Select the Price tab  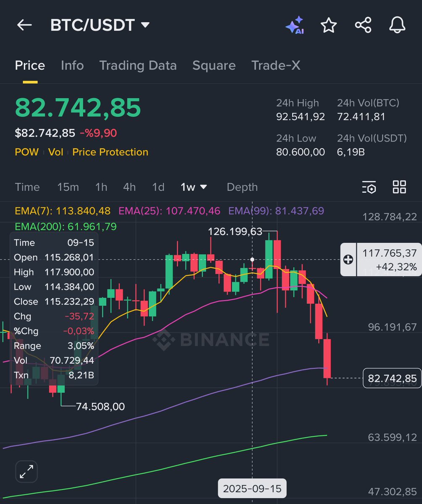click(x=30, y=66)
